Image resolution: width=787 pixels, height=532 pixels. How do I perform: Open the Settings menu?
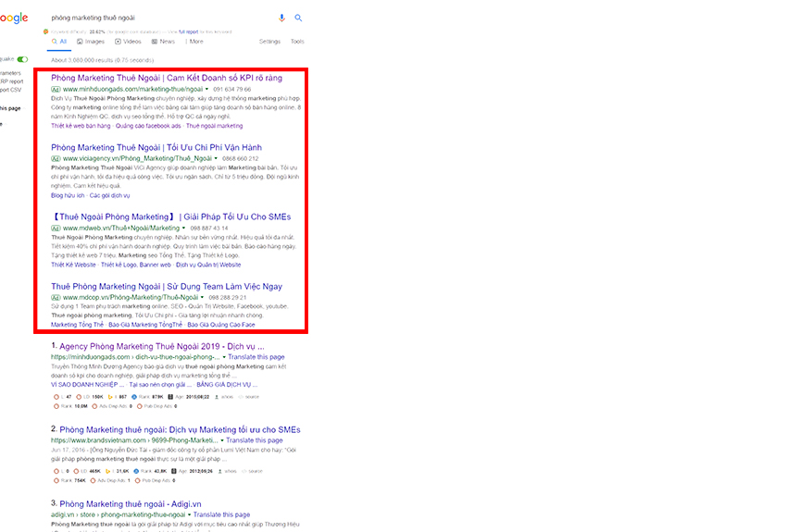tap(269, 42)
